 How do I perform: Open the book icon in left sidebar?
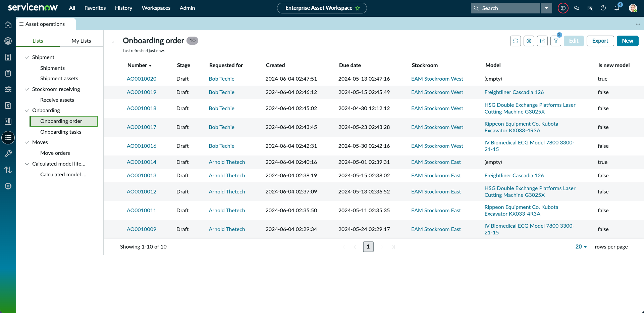8,122
